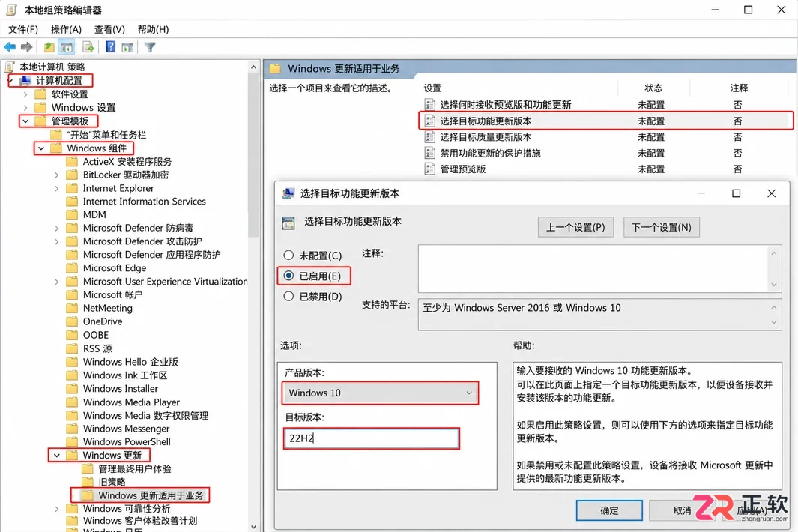Screen dimensions: 798x532
Task: Select the 已启用(E) radio button
Action: (x=288, y=276)
